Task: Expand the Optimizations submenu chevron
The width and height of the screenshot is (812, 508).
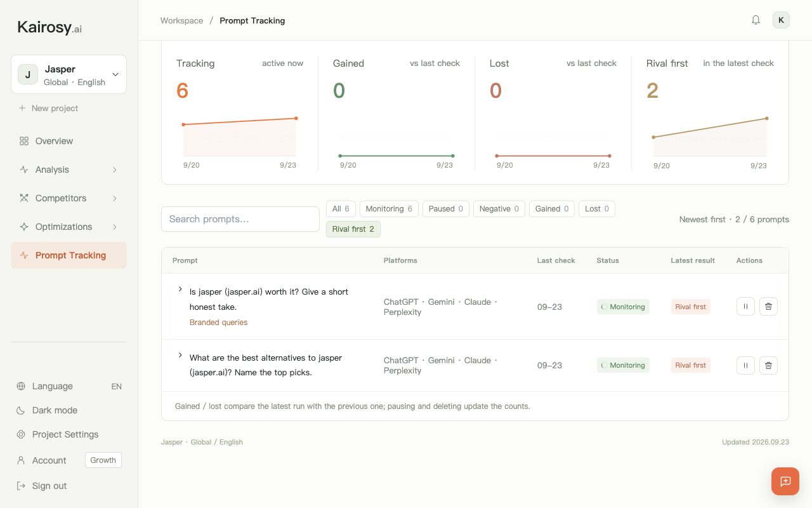Action: point(115,227)
